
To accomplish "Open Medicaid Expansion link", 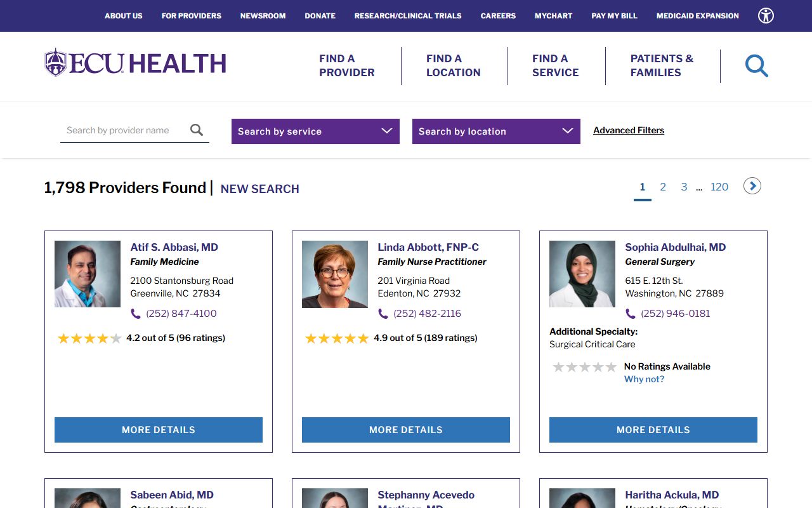I will click(x=698, y=16).
